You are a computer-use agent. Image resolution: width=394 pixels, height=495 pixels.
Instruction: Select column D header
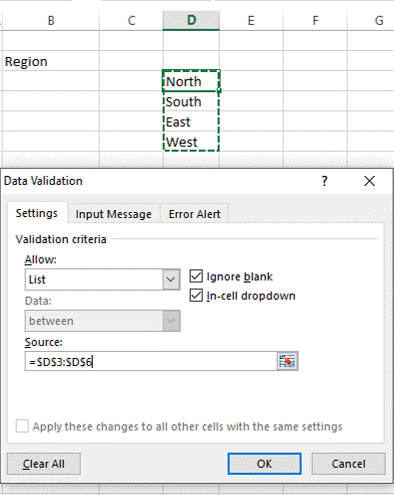click(191, 21)
